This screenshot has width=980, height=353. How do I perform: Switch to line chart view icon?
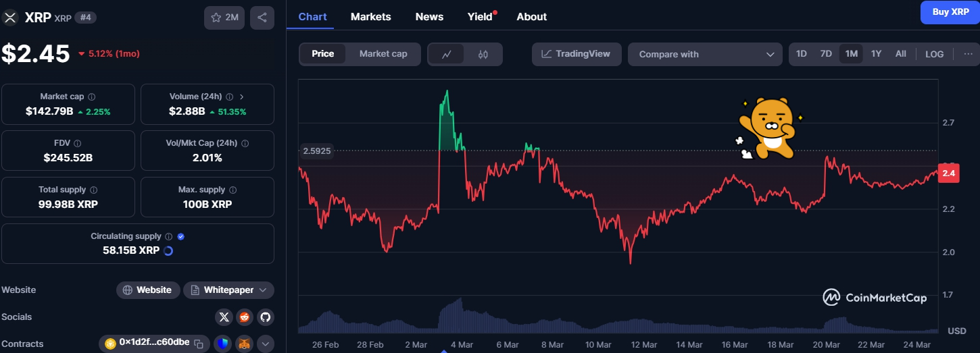[x=447, y=55]
